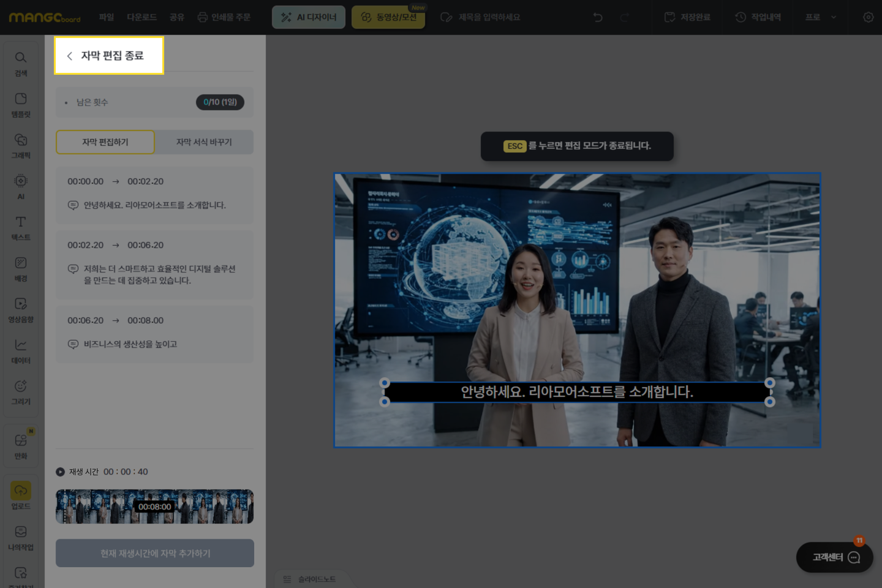Screen dimensions: 882x588
Task: Click the undo arrow in top bar
Action: 598,17
